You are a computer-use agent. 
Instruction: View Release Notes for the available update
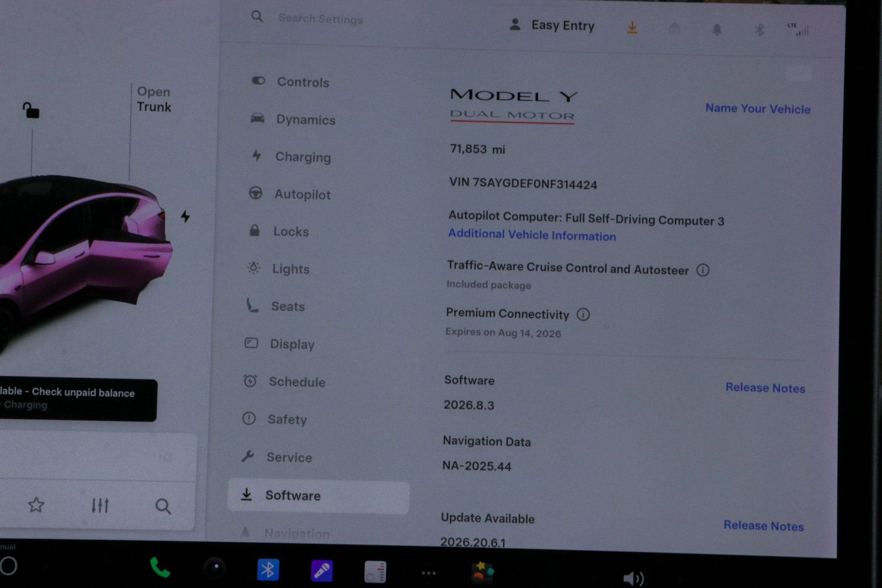click(x=763, y=526)
